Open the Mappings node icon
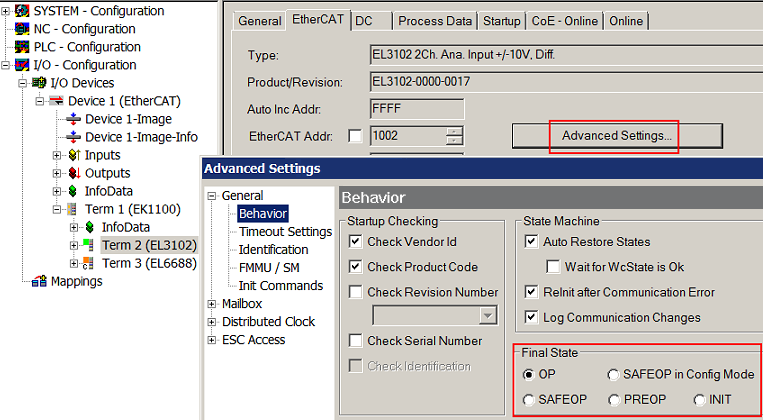Image resolution: width=763 pixels, height=420 pixels. [x=40, y=281]
